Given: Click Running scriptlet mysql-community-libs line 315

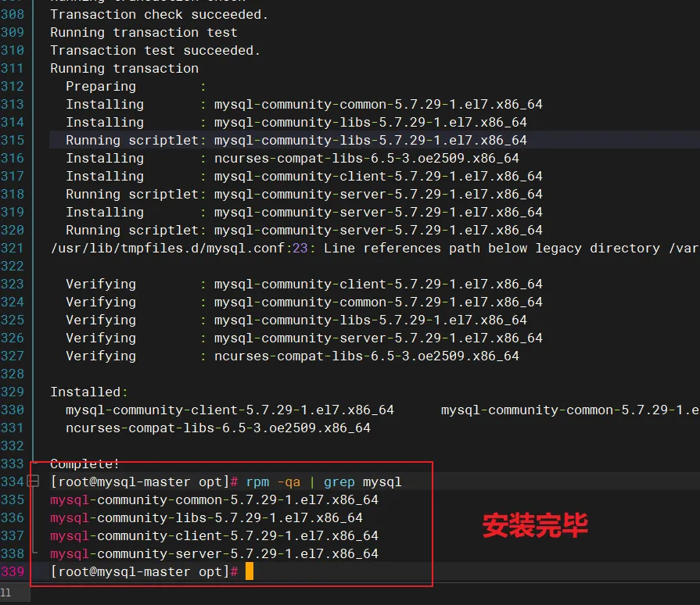Looking at the screenshot, I should 296,140.
